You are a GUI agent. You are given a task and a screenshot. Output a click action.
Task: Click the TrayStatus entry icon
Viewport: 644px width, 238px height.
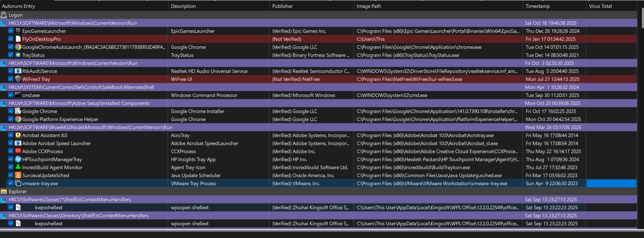tap(18, 55)
